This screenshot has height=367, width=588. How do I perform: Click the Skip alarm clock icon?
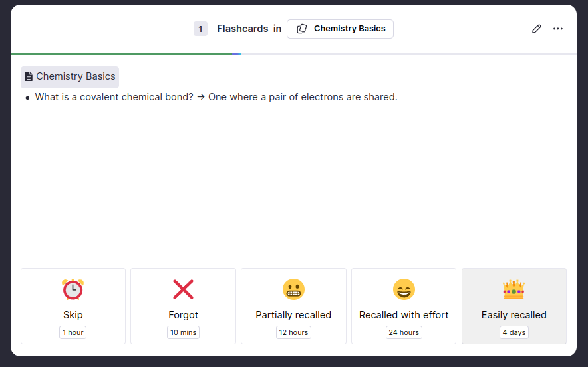point(73,289)
